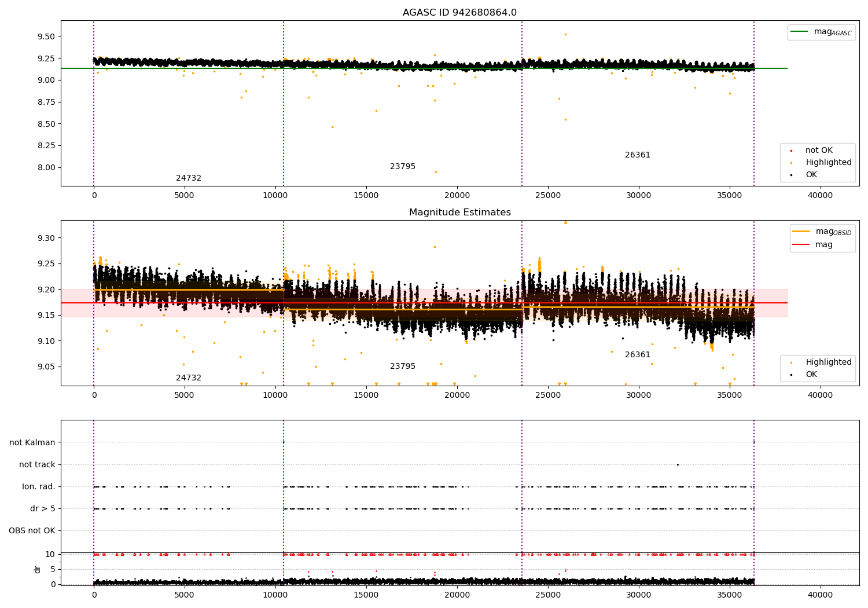Click the 20000 x-tick in top panel
The width and height of the screenshot is (868, 608).
[x=457, y=196]
